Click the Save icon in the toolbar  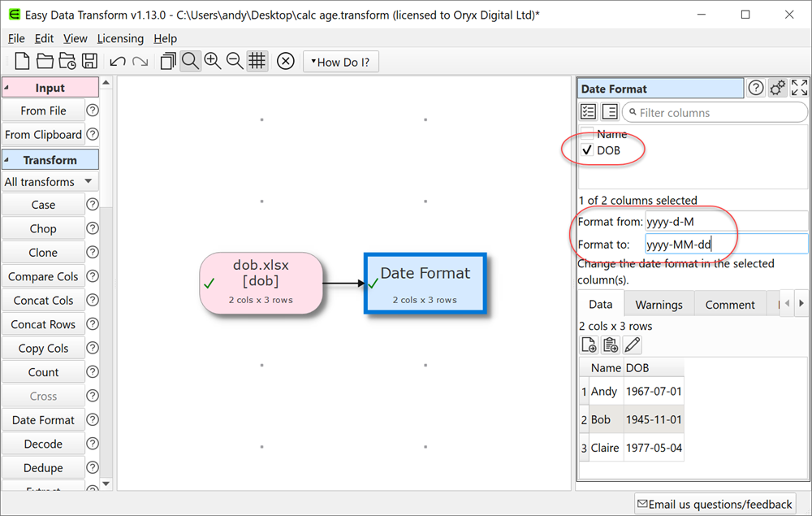pyautogui.click(x=89, y=61)
